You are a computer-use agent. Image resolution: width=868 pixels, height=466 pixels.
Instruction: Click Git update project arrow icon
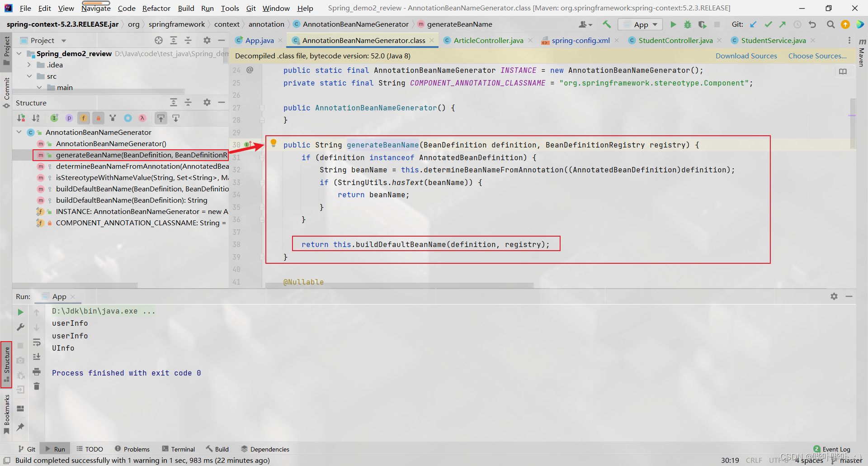point(753,24)
